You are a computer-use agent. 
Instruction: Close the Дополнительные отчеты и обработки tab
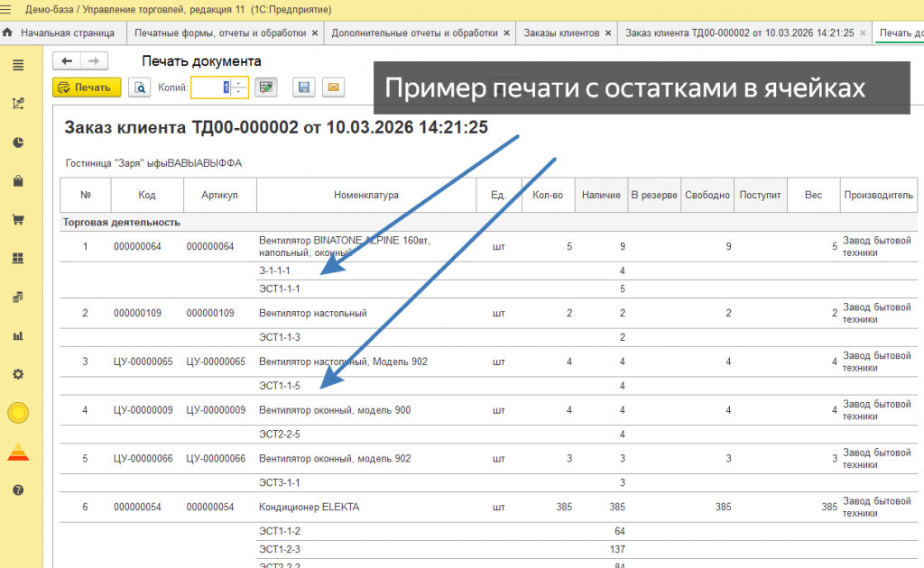tap(506, 33)
